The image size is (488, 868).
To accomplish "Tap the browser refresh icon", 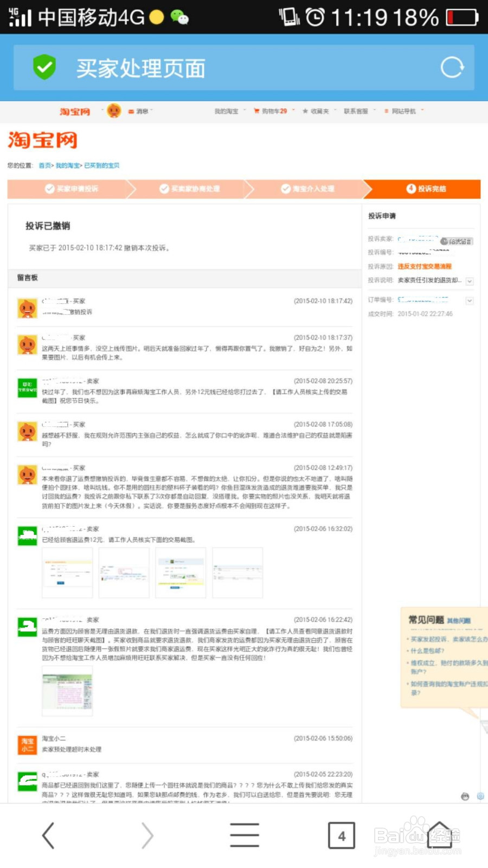I will coord(452,68).
